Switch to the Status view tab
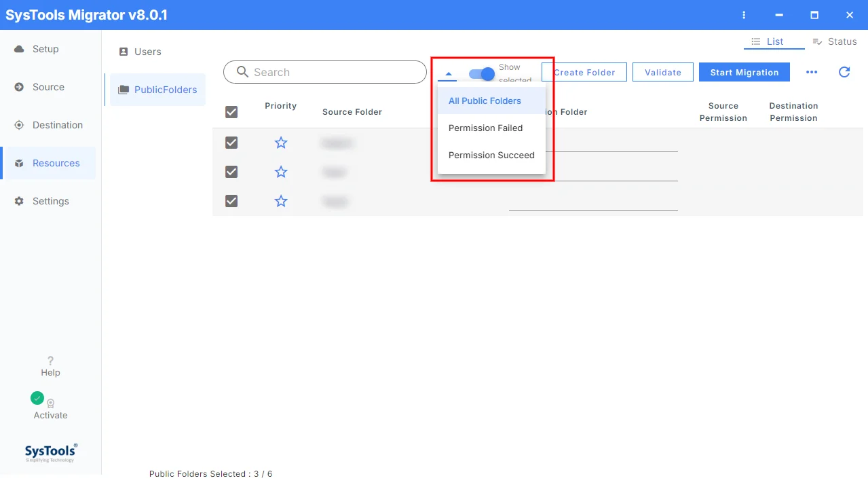Screen dimensions: 868x489 834,42
